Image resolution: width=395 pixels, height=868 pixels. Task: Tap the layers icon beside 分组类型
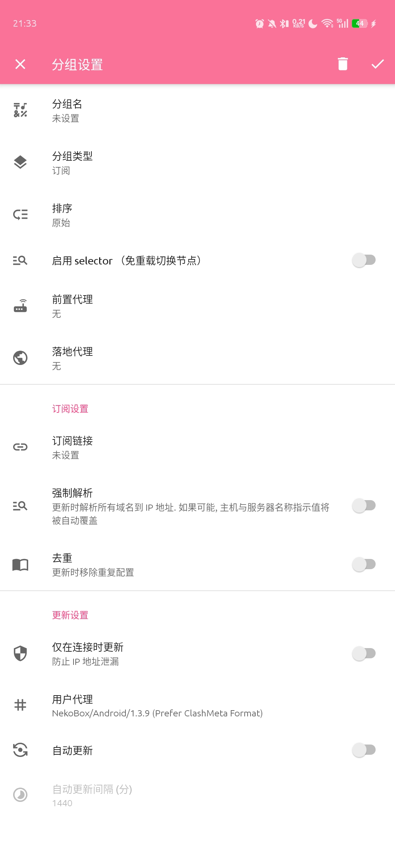click(x=20, y=162)
